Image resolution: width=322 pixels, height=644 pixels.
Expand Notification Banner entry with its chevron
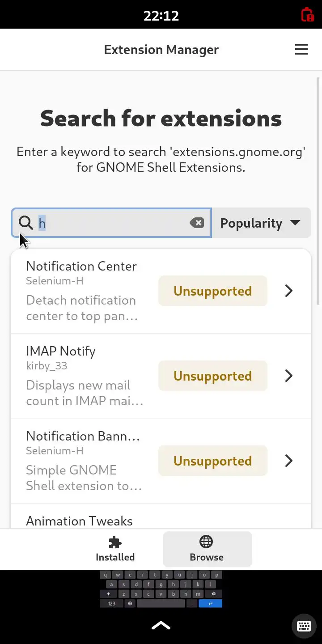[289, 461]
